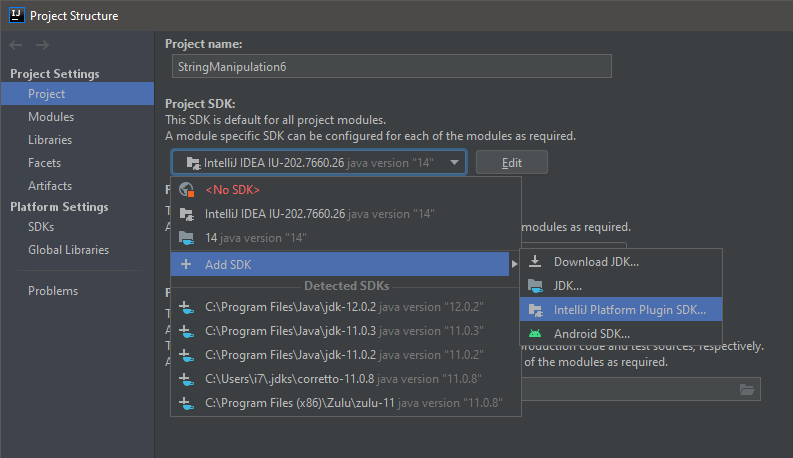
Task: Select the Add SDK menu entry
Action: pos(340,264)
